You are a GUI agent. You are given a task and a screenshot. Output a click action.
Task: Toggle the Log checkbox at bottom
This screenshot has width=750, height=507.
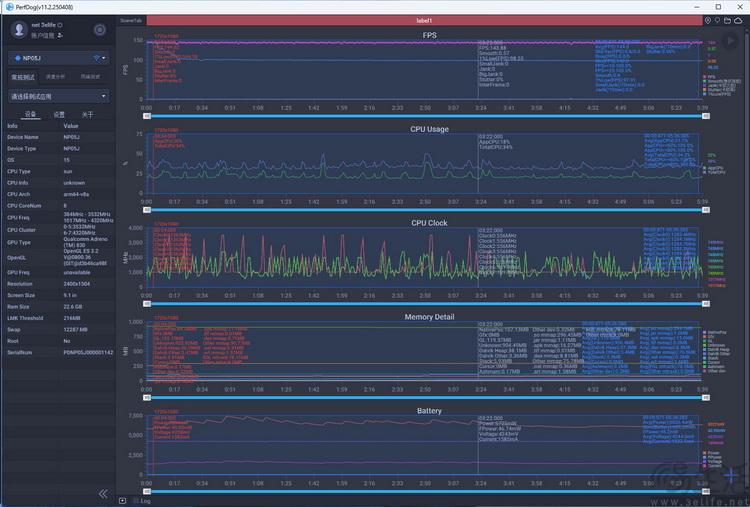pyautogui.click(x=123, y=500)
